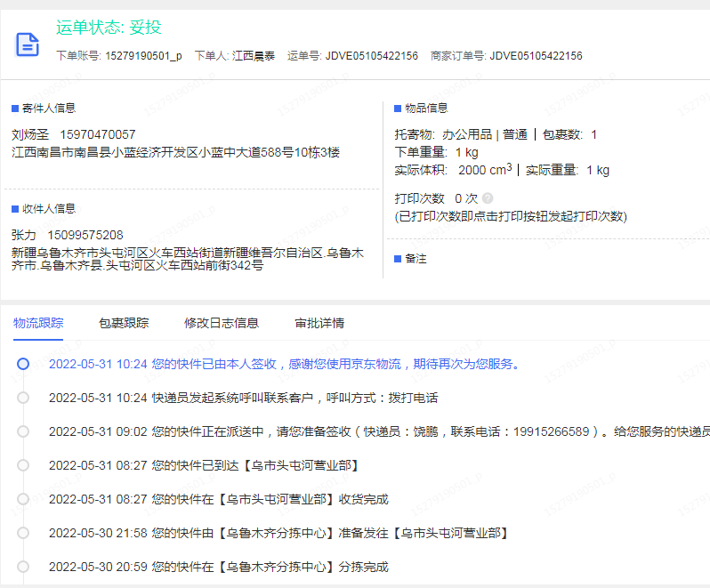
Task: Open the 包裹跟踪 tab
Action: (124, 323)
